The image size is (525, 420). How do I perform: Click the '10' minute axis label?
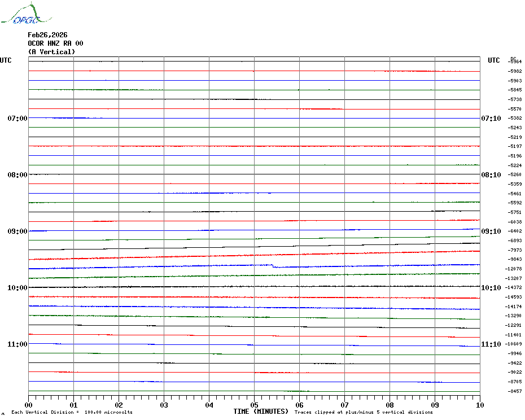tap(480, 405)
